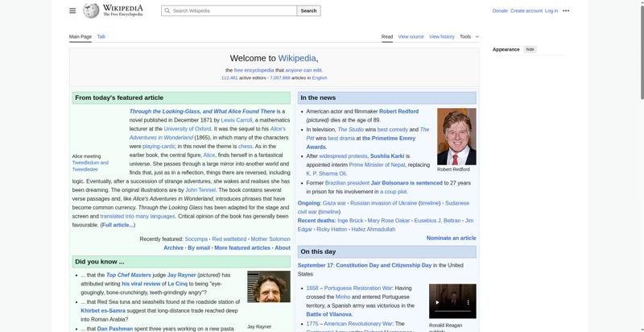The image size is (644, 332).
Task: Open the 'Full article...' link
Action: [x=118, y=225]
